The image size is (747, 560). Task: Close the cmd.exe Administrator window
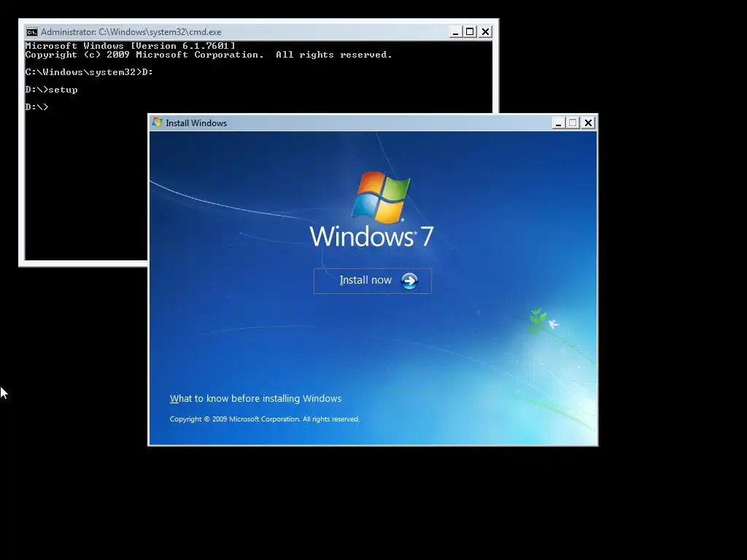pos(485,32)
